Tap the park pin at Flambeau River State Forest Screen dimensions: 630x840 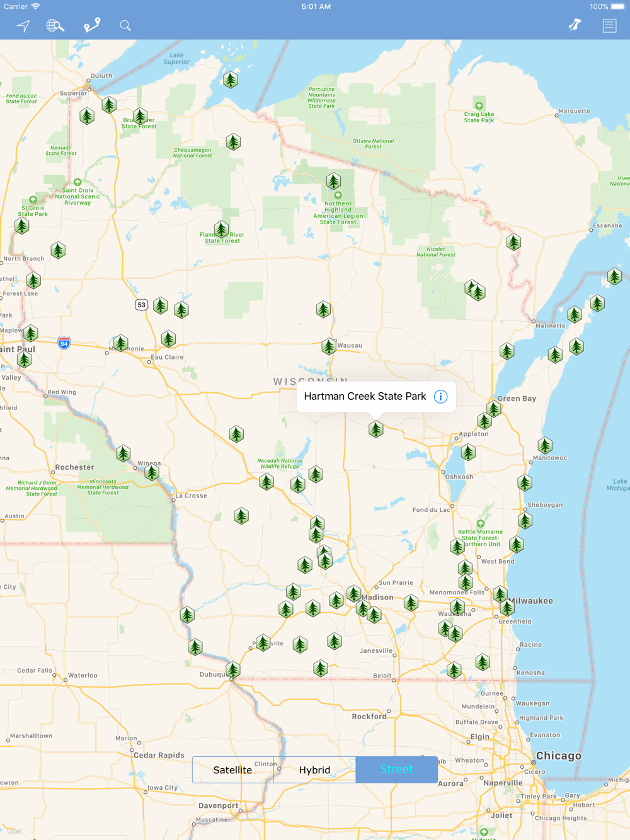click(221, 229)
